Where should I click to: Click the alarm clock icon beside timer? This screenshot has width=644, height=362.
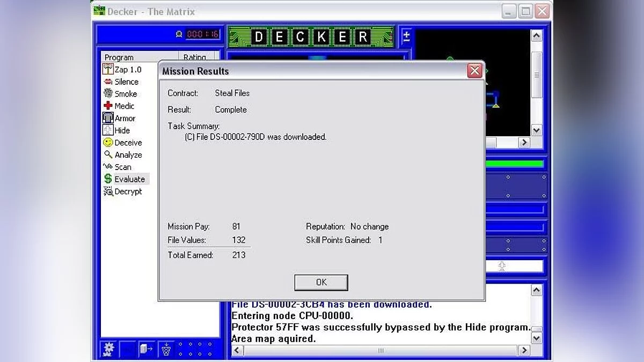pyautogui.click(x=179, y=34)
